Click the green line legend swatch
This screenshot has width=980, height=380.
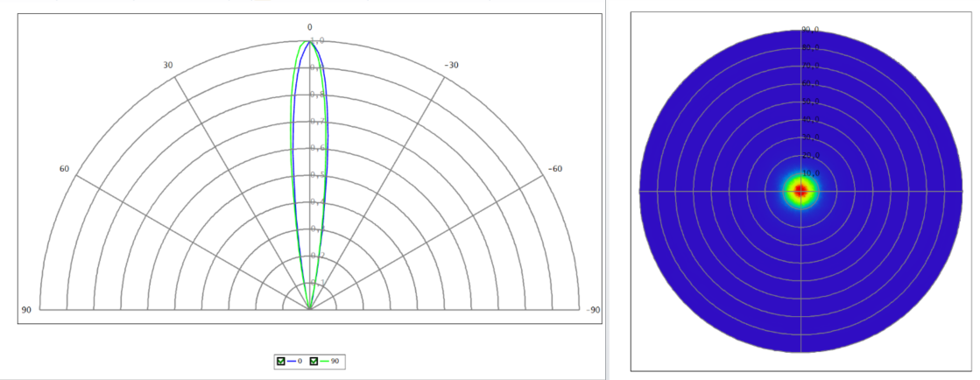(x=326, y=361)
